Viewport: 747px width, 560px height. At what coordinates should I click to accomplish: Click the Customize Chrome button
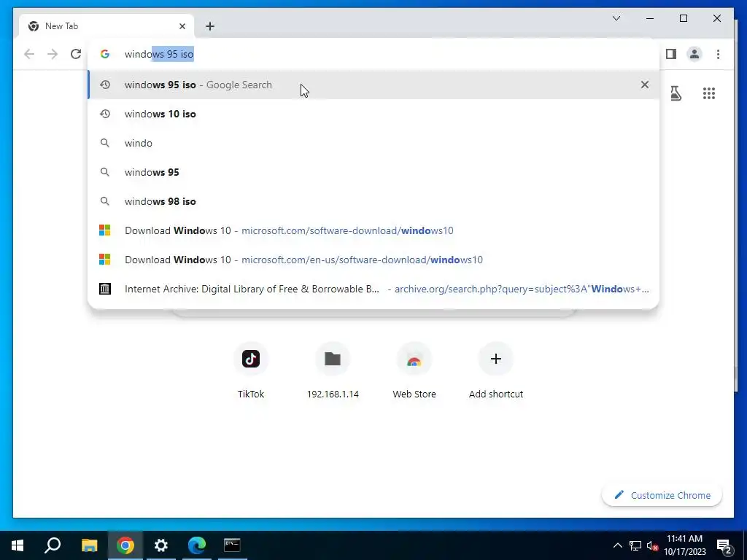[x=662, y=495]
